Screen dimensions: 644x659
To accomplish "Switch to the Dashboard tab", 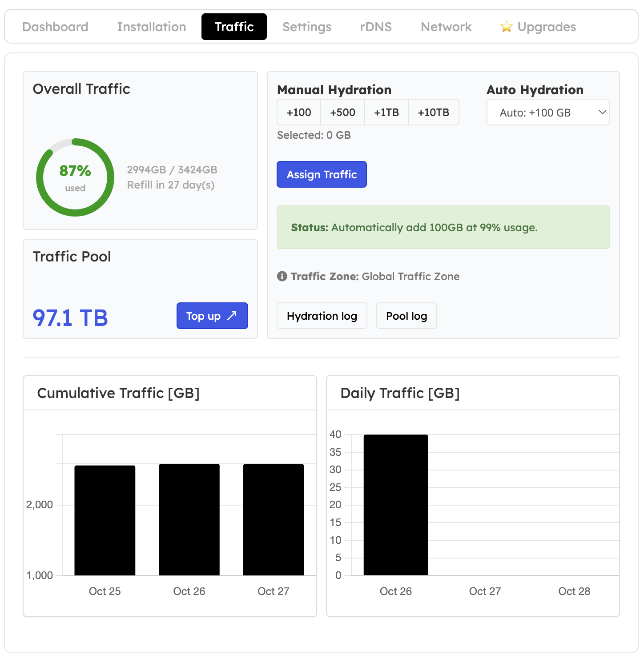I will (x=55, y=27).
